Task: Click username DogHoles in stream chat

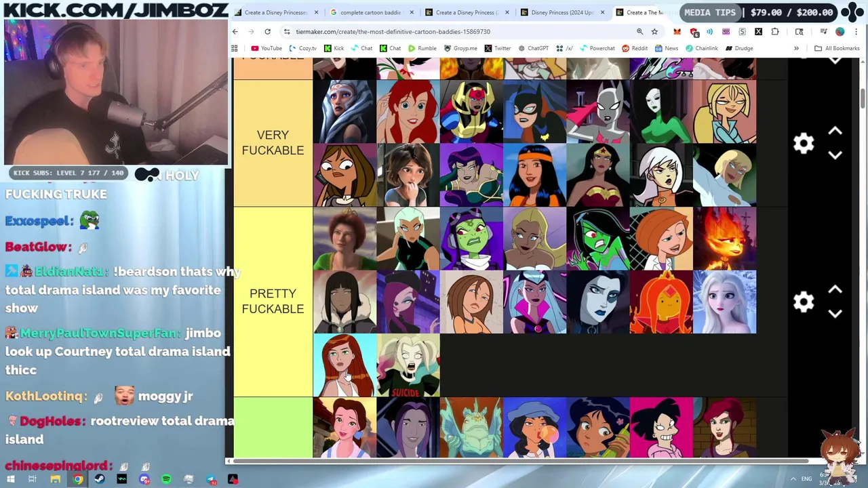Action: click(53, 421)
